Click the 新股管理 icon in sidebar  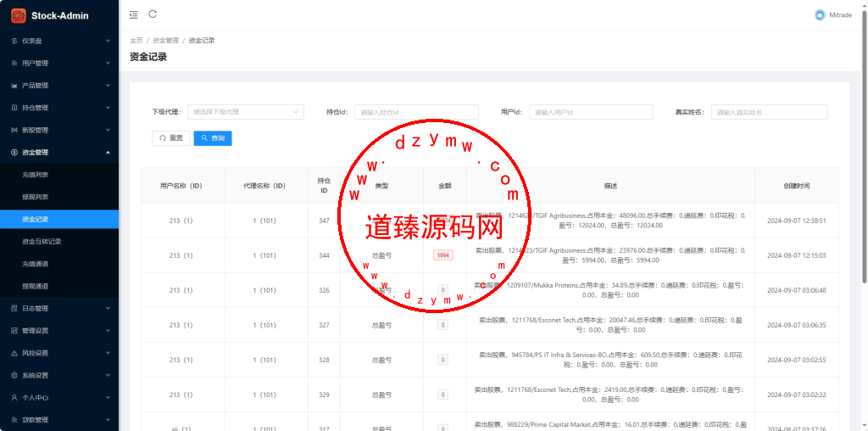coord(14,130)
